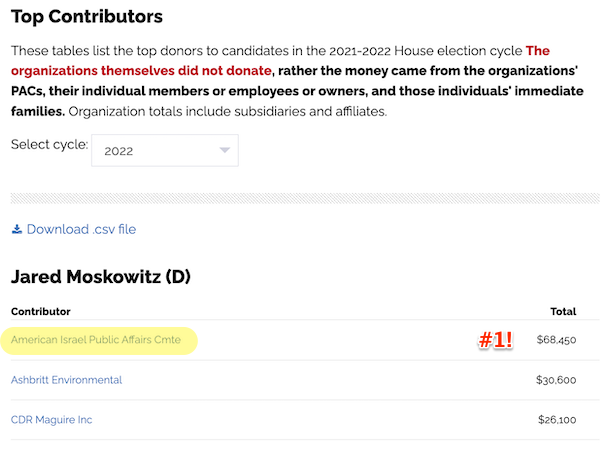Click the download icon beside the .csv link

pyautogui.click(x=17, y=229)
